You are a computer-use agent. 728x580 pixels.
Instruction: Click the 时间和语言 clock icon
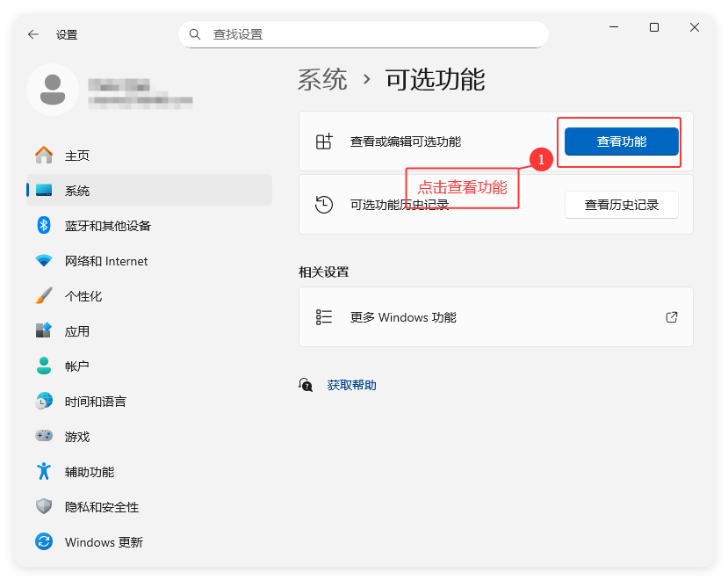(x=44, y=402)
